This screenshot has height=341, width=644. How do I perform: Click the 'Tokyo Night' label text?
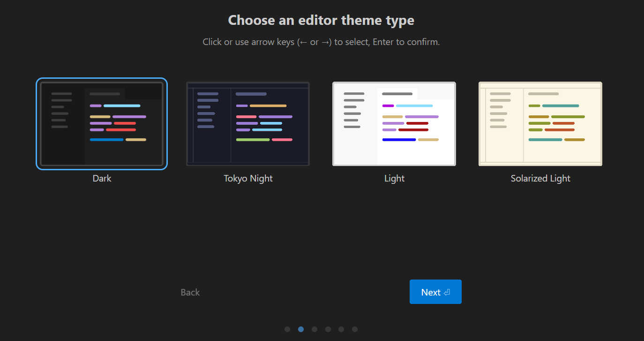tap(248, 179)
